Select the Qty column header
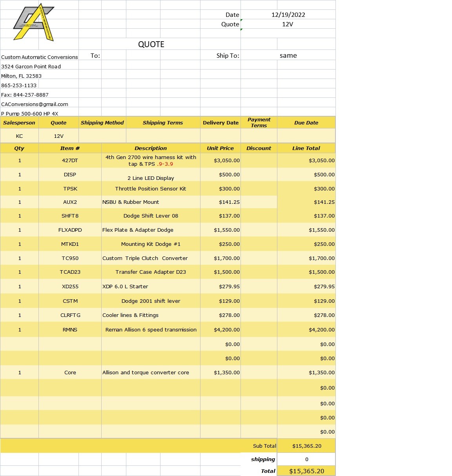Viewport: 452px width, 476px height. coord(19,148)
